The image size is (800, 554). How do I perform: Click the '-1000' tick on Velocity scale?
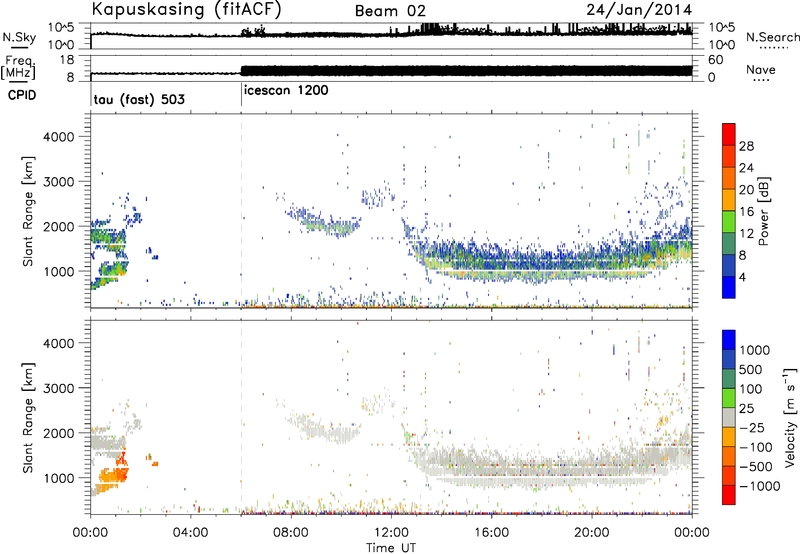pyautogui.click(x=759, y=486)
